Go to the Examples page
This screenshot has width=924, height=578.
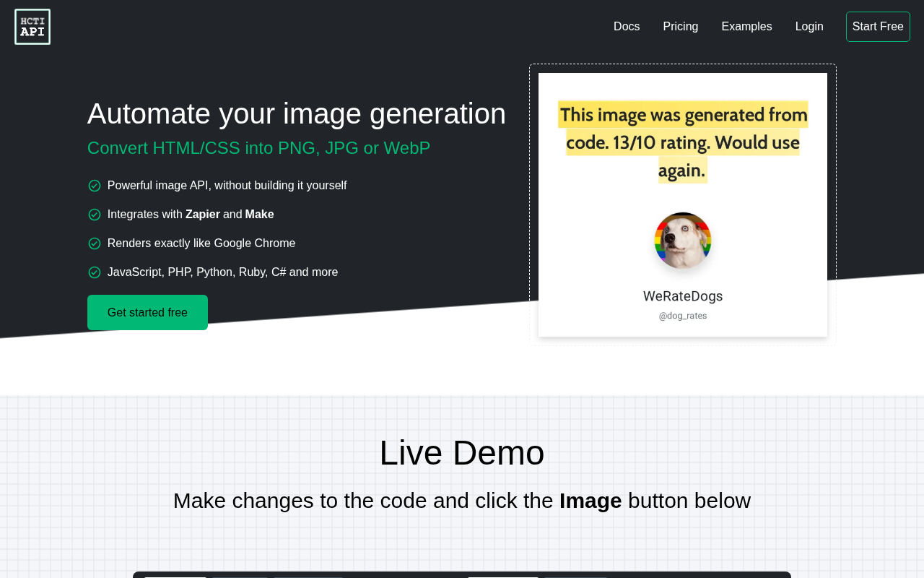(x=746, y=27)
